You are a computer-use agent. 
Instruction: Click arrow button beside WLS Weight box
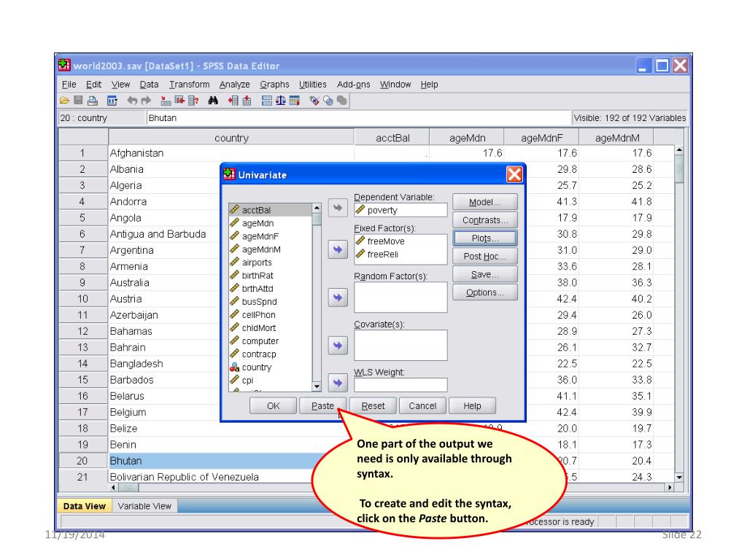tap(338, 382)
